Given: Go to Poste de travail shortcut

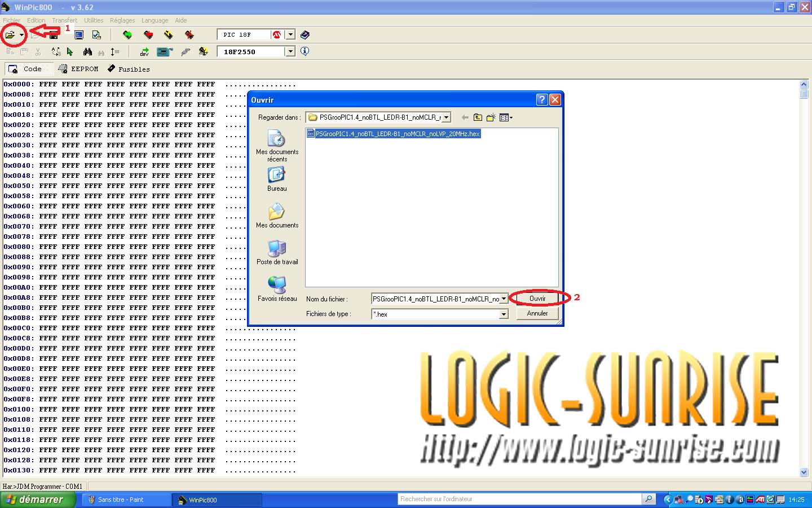Looking at the screenshot, I should 277,253.
